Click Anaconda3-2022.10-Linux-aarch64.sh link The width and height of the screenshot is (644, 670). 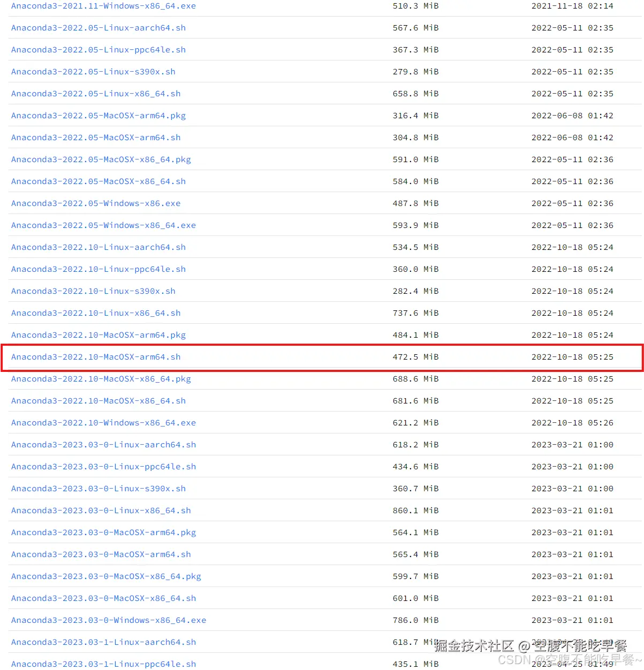tap(99, 247)
